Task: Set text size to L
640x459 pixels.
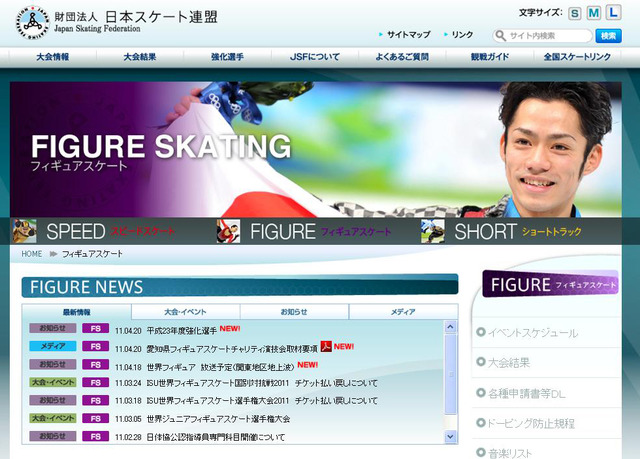Action: pos(613,12)
